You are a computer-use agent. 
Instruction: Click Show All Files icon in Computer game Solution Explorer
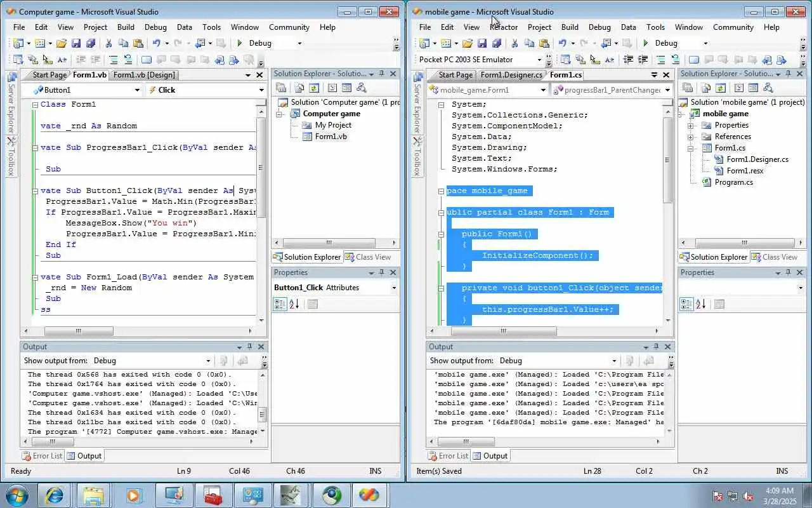pos(299,88)
